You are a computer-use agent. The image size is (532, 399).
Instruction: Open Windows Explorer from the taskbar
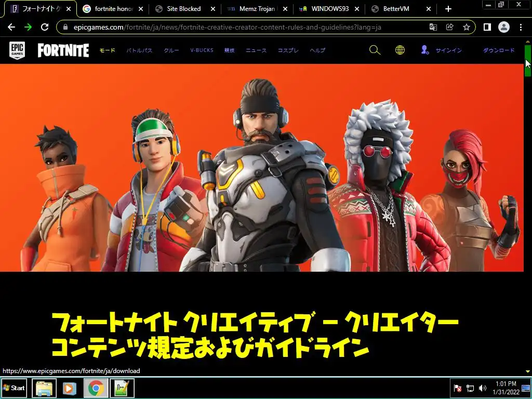point(44,388)
